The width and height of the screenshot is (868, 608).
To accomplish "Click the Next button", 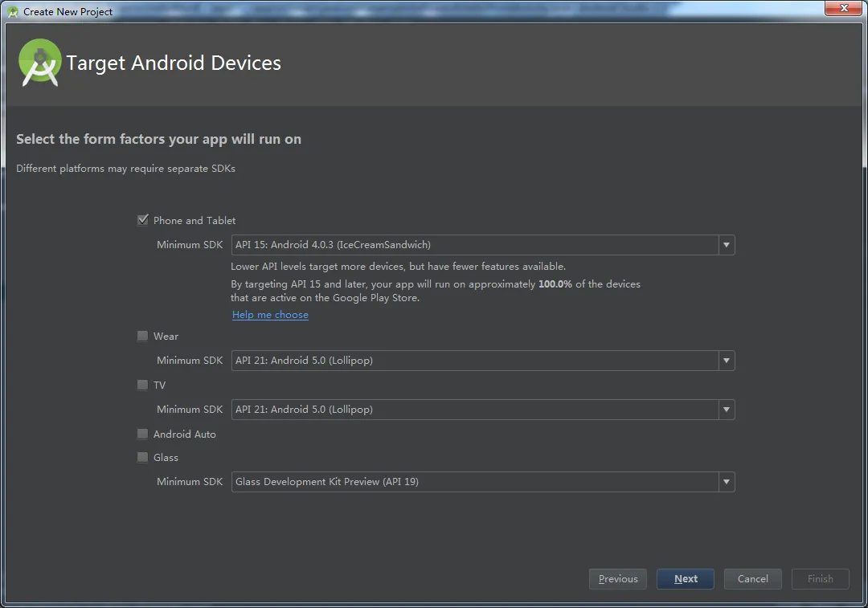I will pyautogui.click(x=686, y=579).
